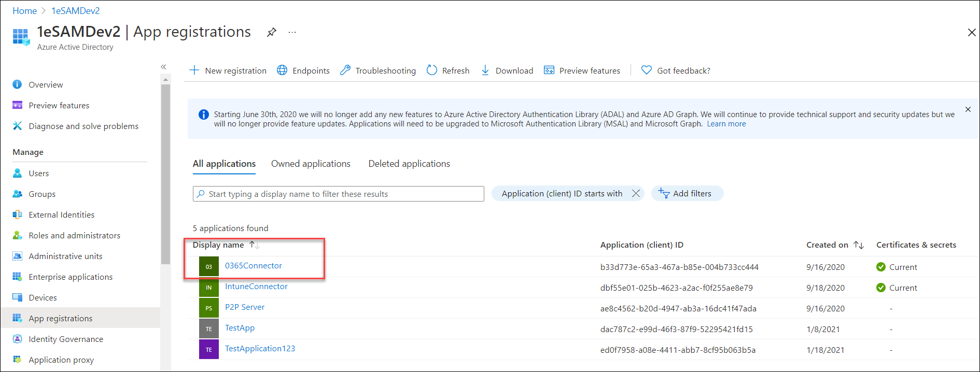Pin this App registrations blade
This screenshot has height=372, width=980.
pyautogui.click(x=271, y=32)
